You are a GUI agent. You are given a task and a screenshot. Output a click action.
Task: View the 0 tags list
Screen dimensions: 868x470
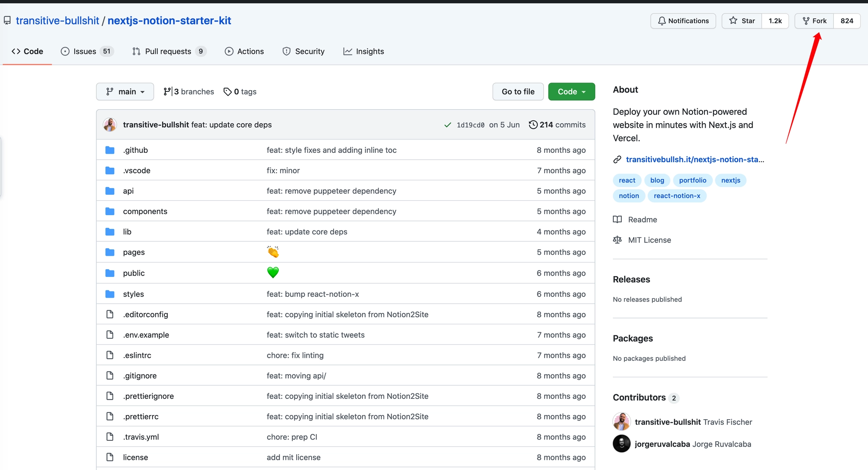click(240, 91)
